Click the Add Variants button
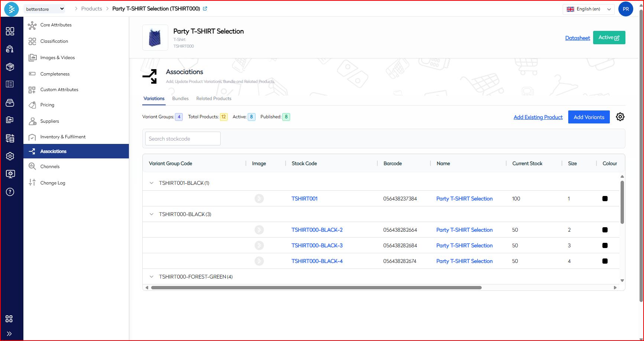Screen dimensions: 644x341 click(589, 117)
